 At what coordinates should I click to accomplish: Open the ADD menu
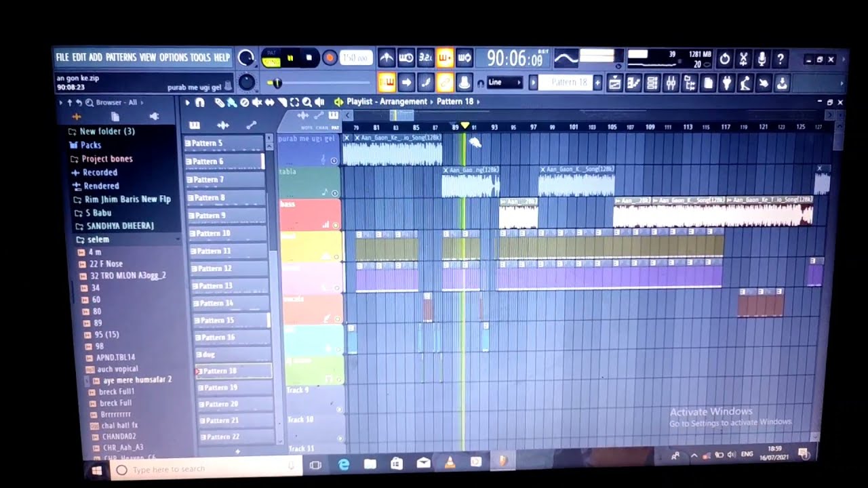(96, 58)
